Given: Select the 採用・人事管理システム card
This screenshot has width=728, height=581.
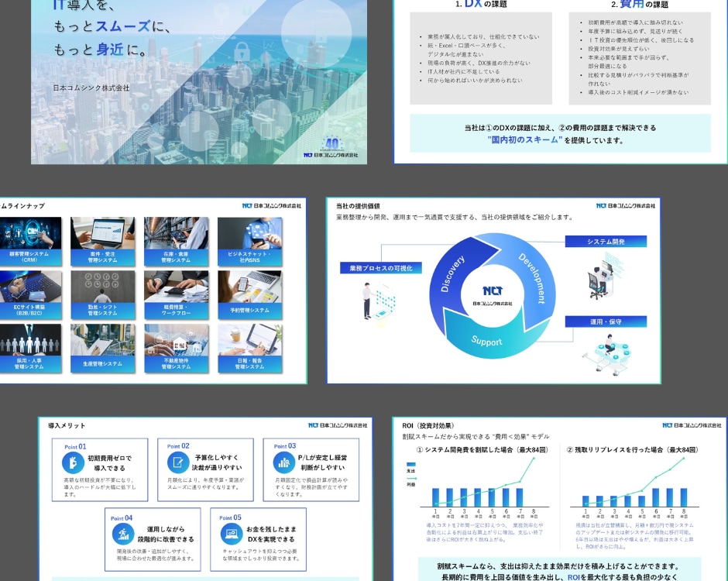Looking at the screenshot, I should click(29, 349).
